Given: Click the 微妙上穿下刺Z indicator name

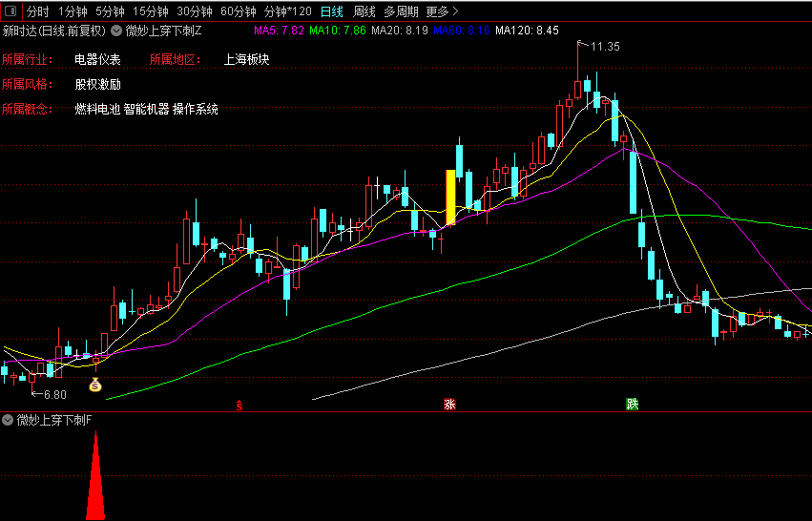Looking at the screenshot, I should tap(164, 31).
